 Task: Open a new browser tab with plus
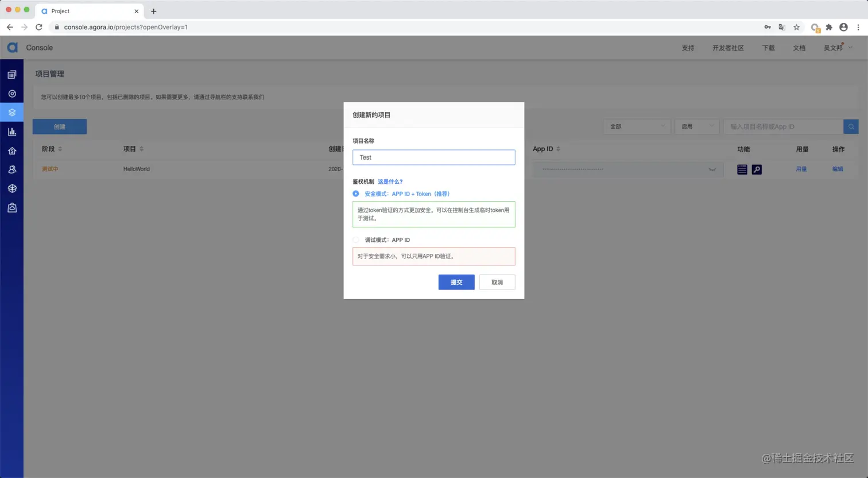point(153,11)
